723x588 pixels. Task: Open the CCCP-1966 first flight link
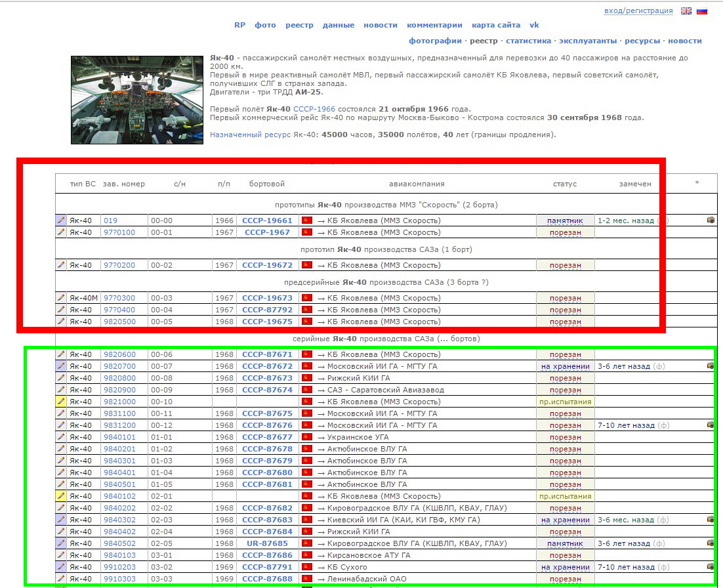coord(314,108)
